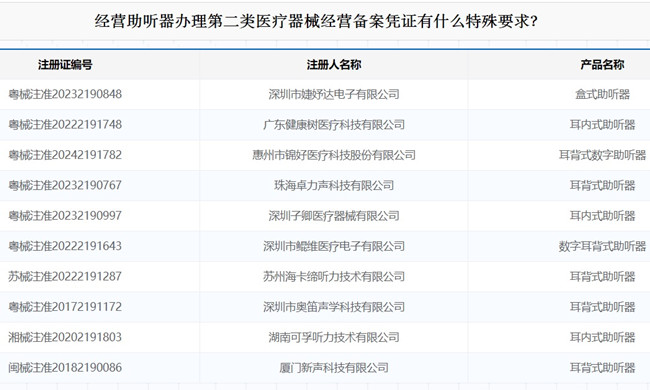Click registrant 珠海卓力声科技有限公司

334,185
